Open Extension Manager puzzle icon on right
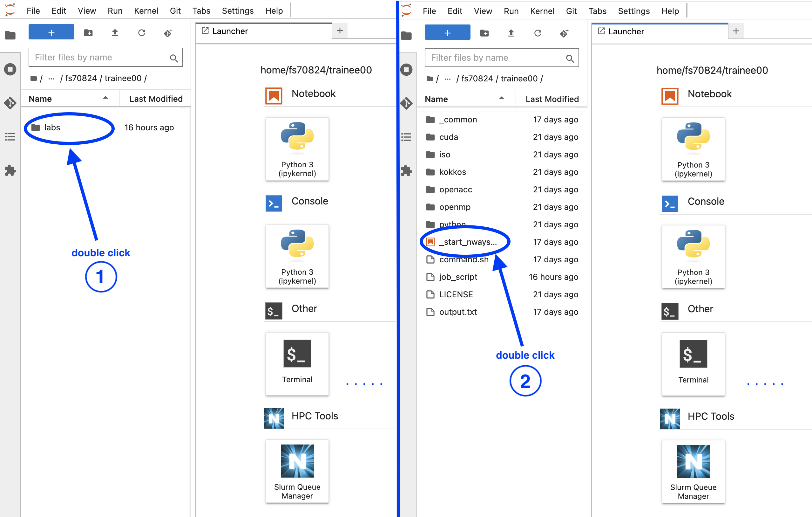The height and width of the screenshot is (517, 812). pyautogui.click(x=406, y=171)
